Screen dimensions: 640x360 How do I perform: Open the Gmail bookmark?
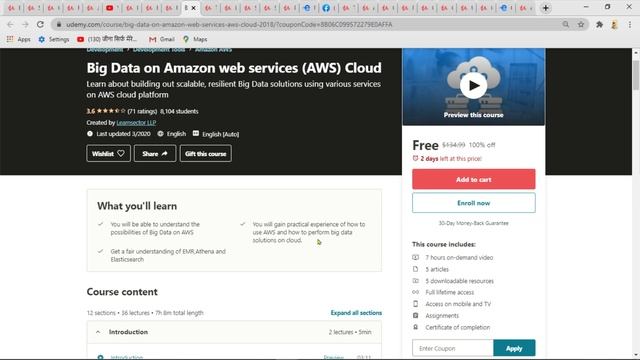click(162, 39)
